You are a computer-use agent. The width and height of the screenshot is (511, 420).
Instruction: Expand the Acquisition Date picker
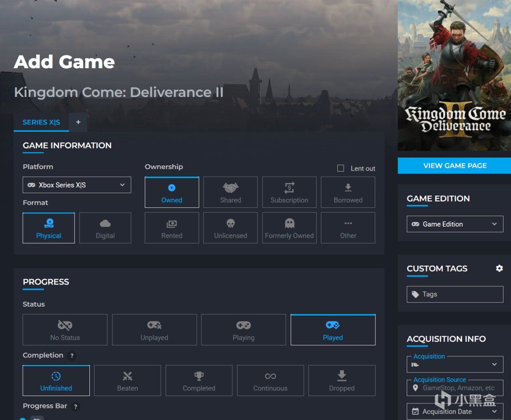[455, 412]
